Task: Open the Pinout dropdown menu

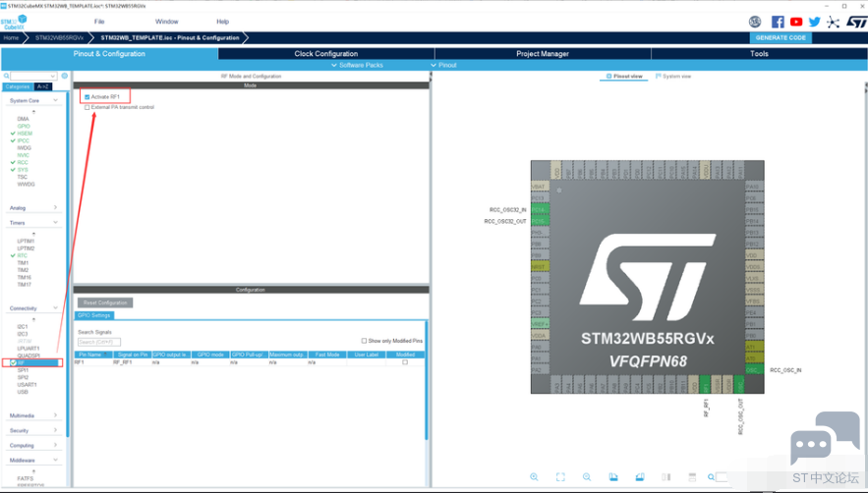Action: tap(444, 65)
